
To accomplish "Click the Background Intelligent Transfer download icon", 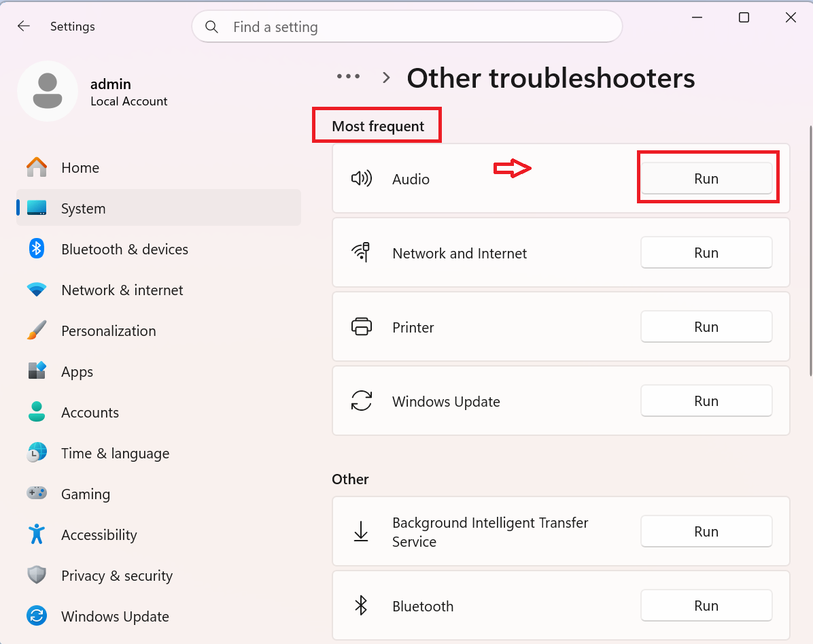I will point(361,532).
